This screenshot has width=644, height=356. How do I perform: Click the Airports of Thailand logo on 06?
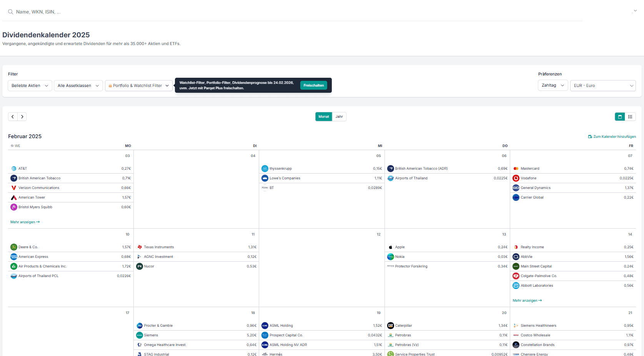click(x=391, y=178)
